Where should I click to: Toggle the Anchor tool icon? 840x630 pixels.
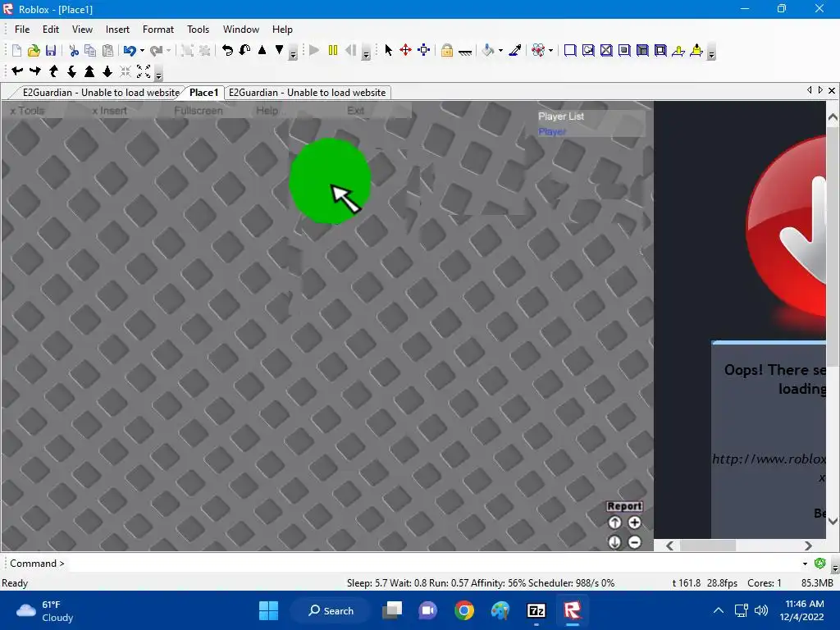coord(465,52)
